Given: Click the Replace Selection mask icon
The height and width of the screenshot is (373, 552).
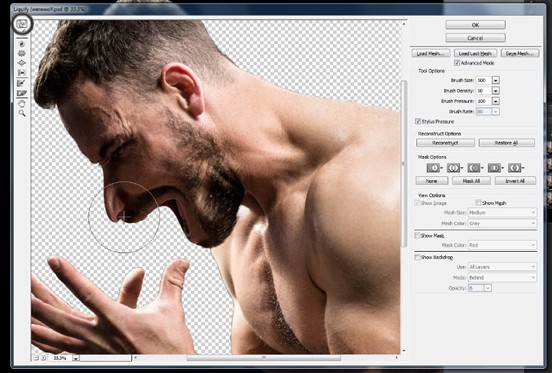Looking at the screenshot, I should 433,168.
